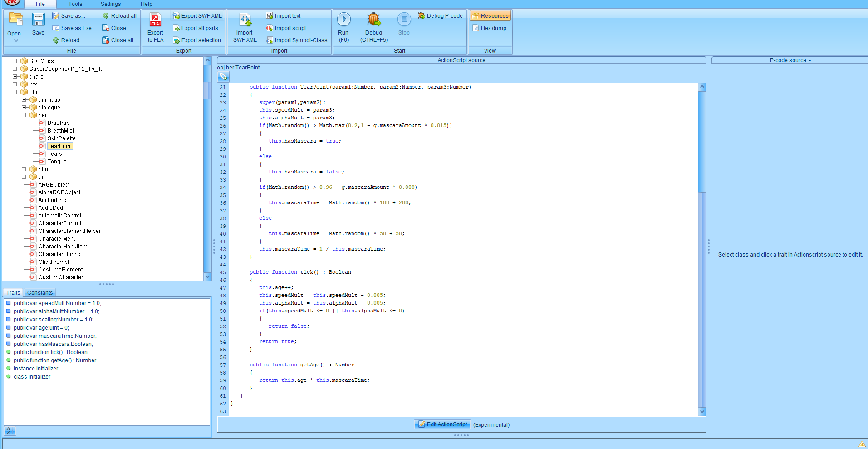Open the Tools menu

pyautogui.click(x=75, y=4)
